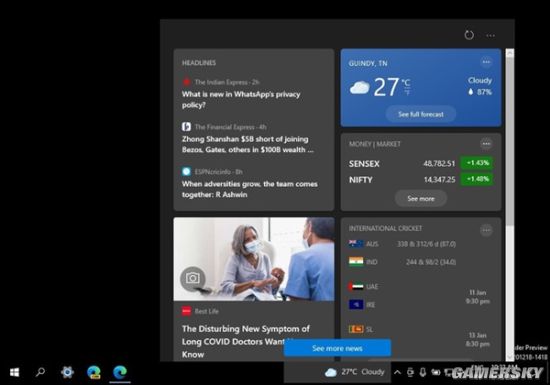Switch temperature unit to Fahrenheit
The image size is (550, 385).
[x=407, y=93]
